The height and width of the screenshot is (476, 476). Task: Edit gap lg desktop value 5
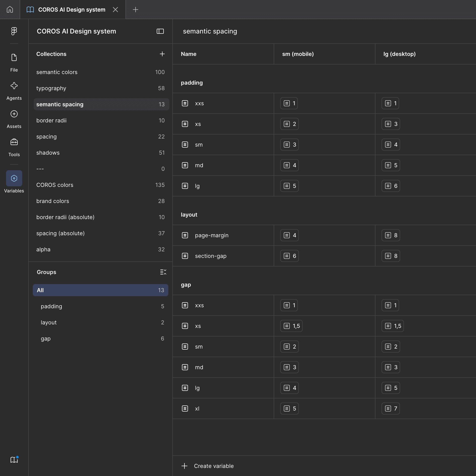[x=391, y=388]
